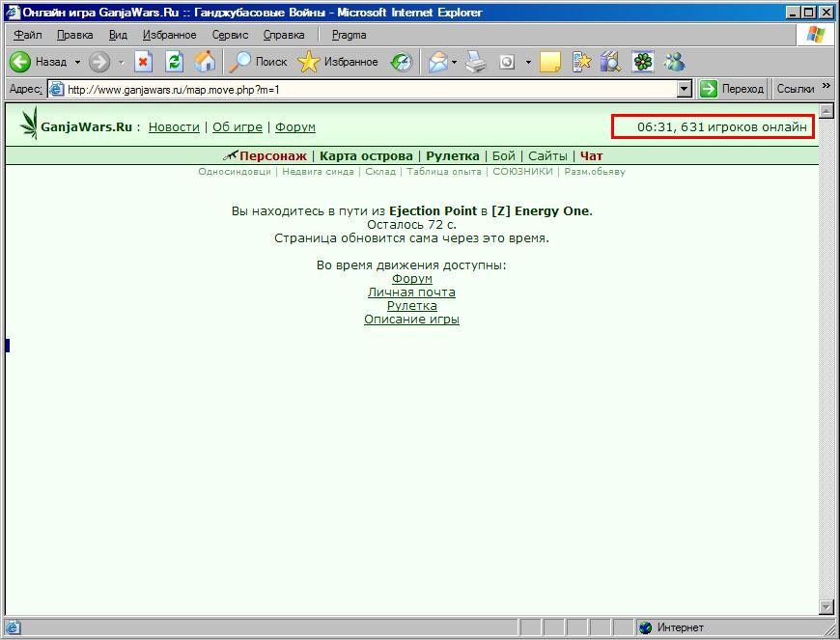Click the GanjaWars.Ru leaf logo
Viewport: 840px width, 640px height.
click(x=29, y=124)
